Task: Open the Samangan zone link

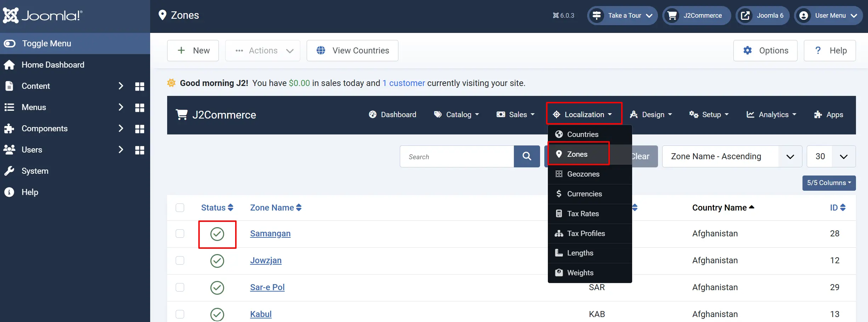Action: (x=270, y=234)
